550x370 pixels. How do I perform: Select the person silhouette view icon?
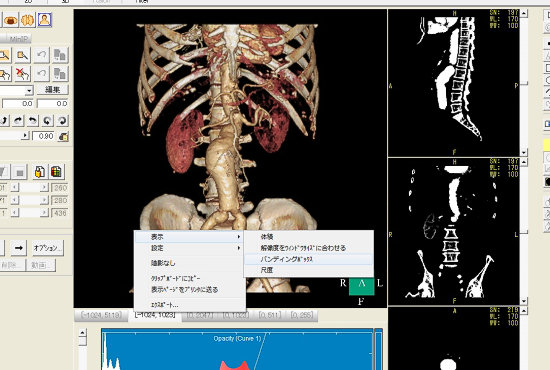pyautogui.click(x=45, y=20)
